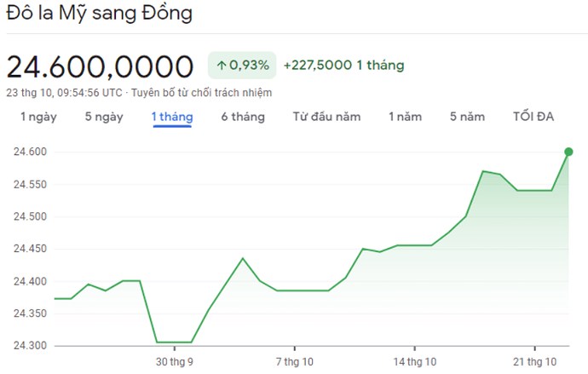Click the "21 thg 10" date label
The image size is (588, 374).
(535, 362)
